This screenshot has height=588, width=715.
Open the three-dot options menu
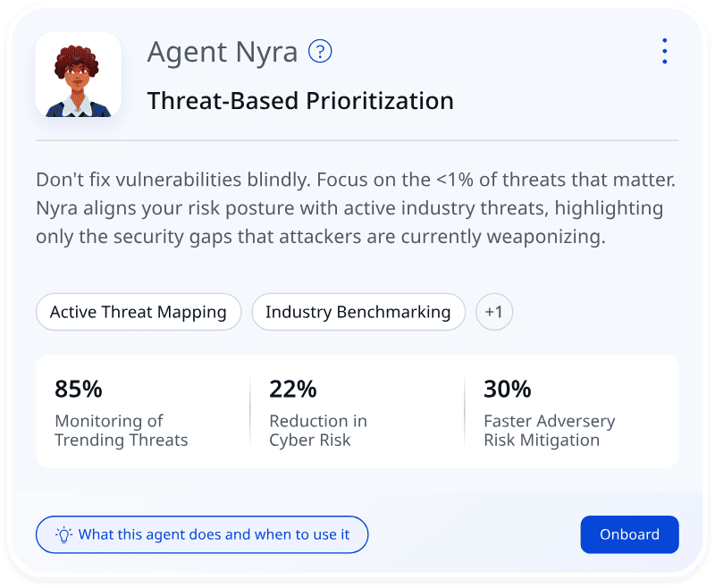[x=664, y=52]
